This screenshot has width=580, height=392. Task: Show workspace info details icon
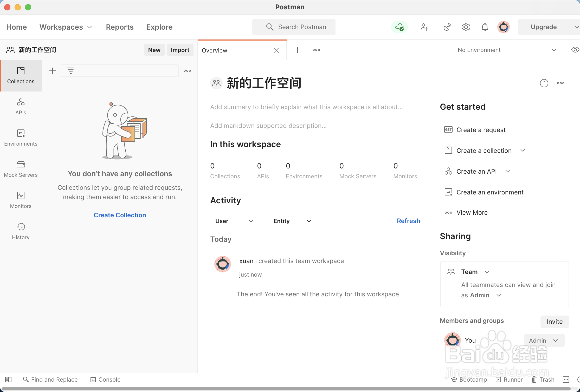point(544,83)
